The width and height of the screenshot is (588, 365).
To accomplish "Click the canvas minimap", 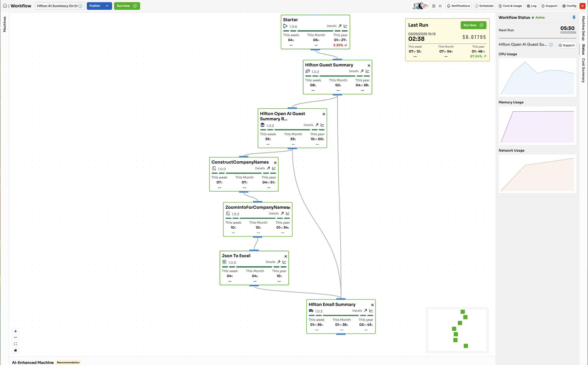I will point(457,330).
